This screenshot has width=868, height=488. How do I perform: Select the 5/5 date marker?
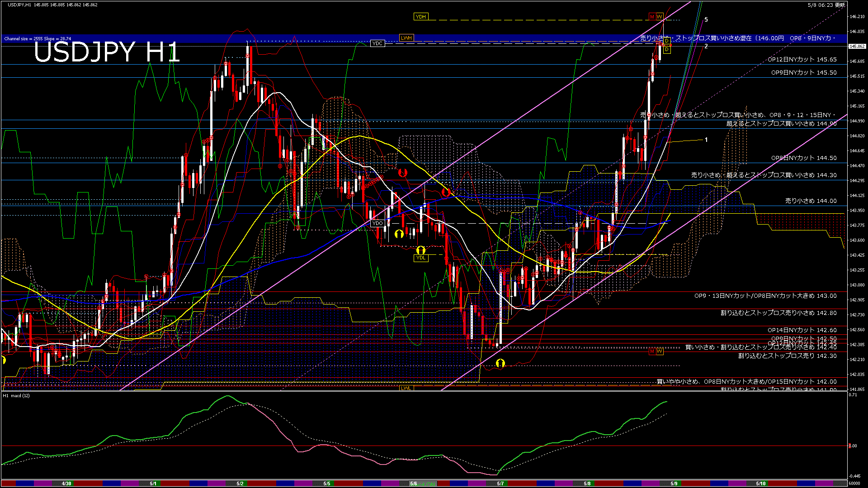pyautogui.click(x=327, y=483)
